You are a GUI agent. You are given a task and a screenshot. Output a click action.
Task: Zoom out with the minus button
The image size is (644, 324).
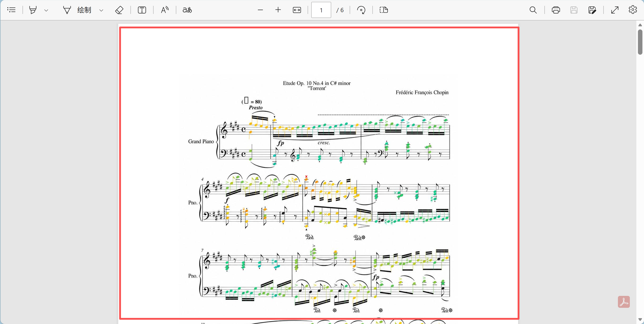(260, 10)
